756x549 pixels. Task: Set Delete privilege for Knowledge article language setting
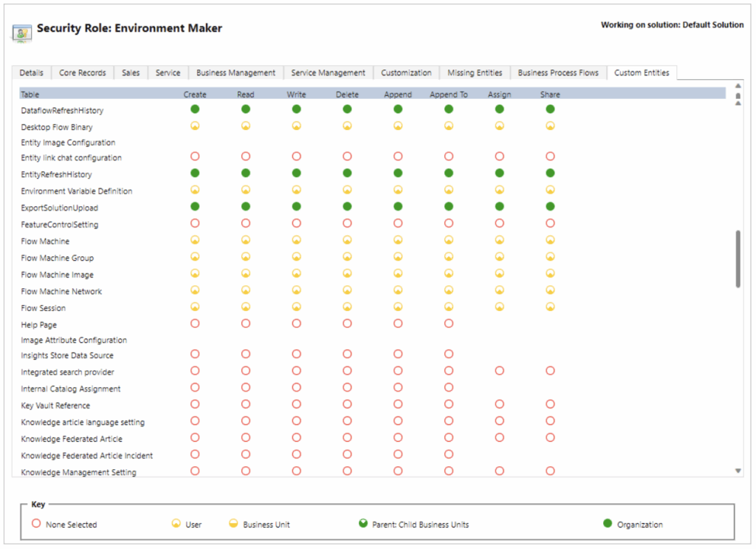(347, 420)
